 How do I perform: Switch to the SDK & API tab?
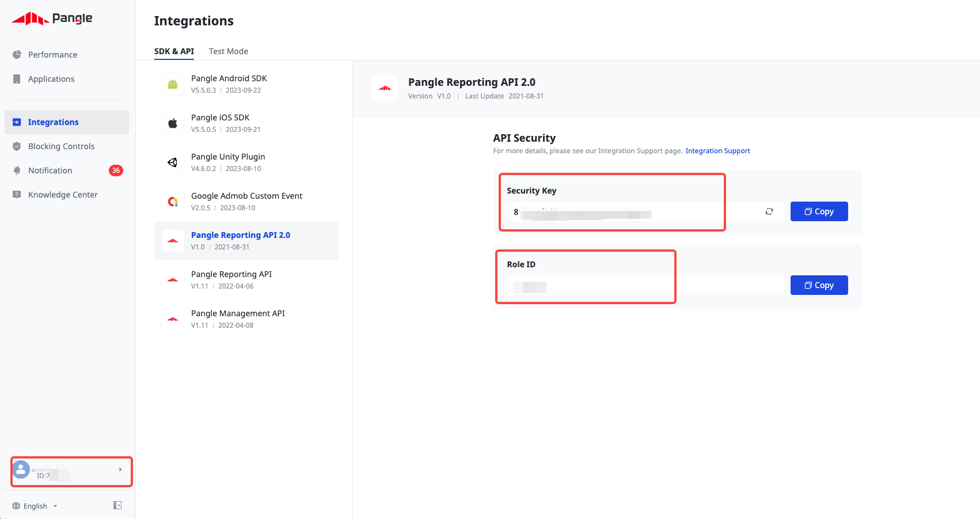174,51
